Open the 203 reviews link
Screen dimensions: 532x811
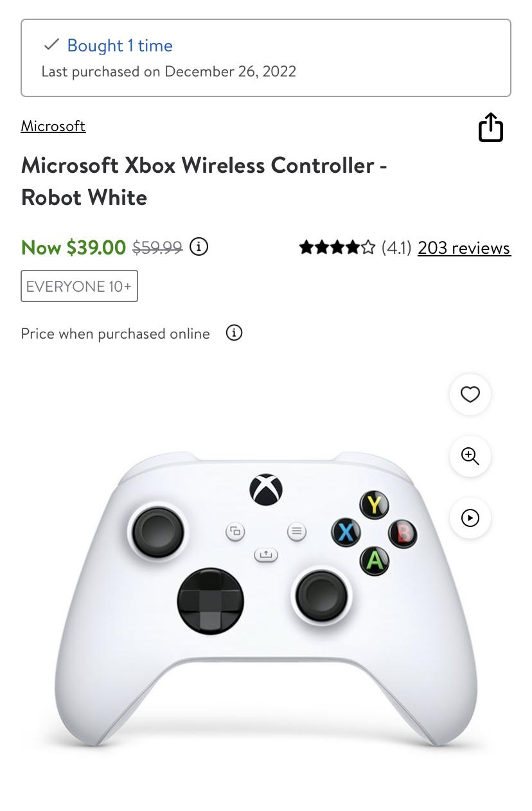coord(464,247)
